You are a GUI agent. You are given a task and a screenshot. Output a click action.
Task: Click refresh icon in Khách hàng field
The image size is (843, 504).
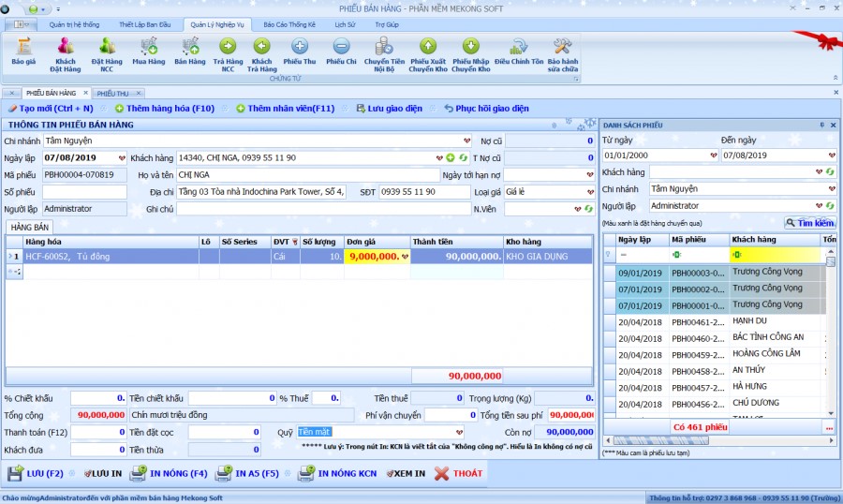(463, 158)
